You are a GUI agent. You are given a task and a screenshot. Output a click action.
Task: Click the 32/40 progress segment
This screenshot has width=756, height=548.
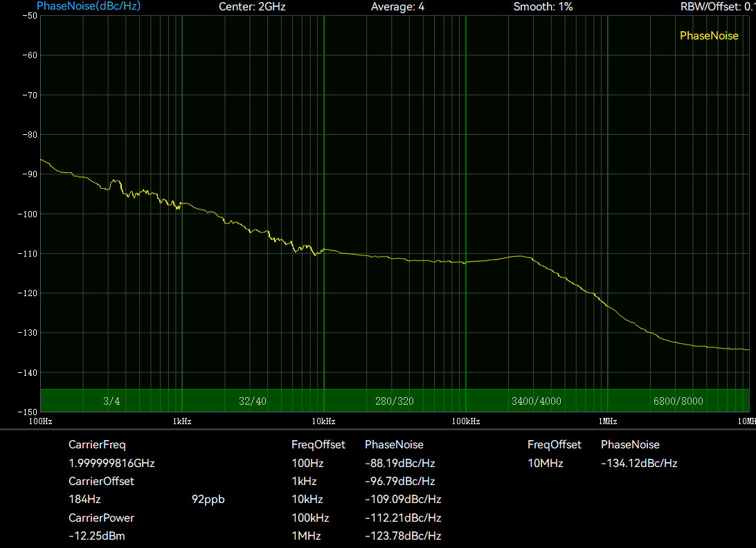tap(253, 401)
